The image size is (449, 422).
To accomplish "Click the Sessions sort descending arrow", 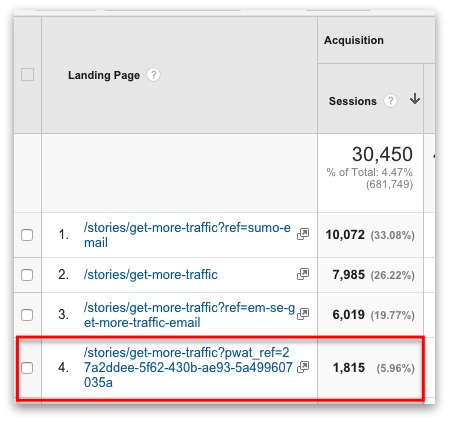I will tap(415, 99).
